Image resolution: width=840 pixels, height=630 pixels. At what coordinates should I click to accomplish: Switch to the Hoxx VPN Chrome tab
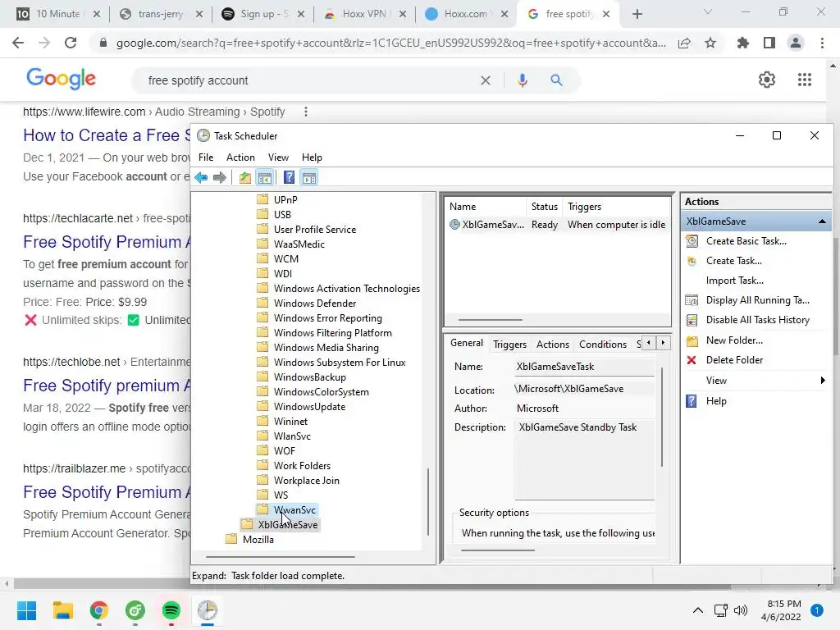tap(363, 14)
